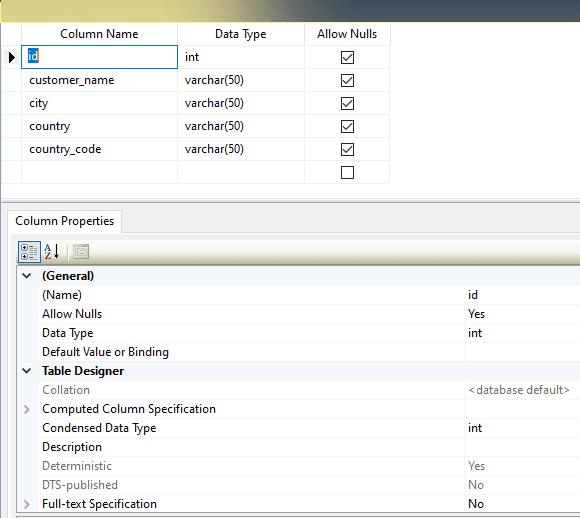Collapse the (General) properties section

coord(27,276)
